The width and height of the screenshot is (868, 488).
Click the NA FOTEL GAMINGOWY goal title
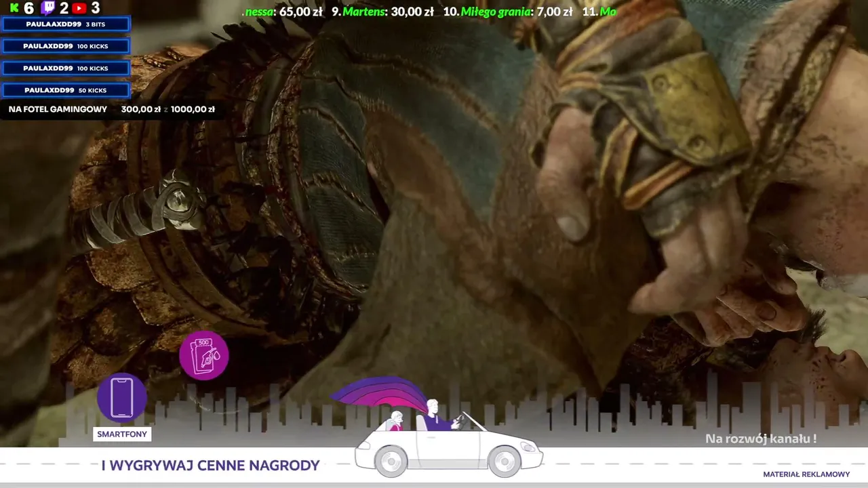58,109
